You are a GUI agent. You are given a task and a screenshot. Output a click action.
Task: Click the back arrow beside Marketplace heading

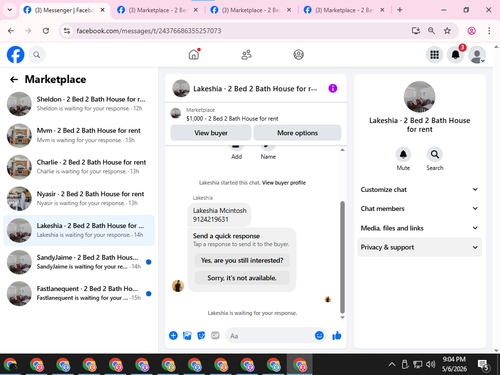pos(14,79)
